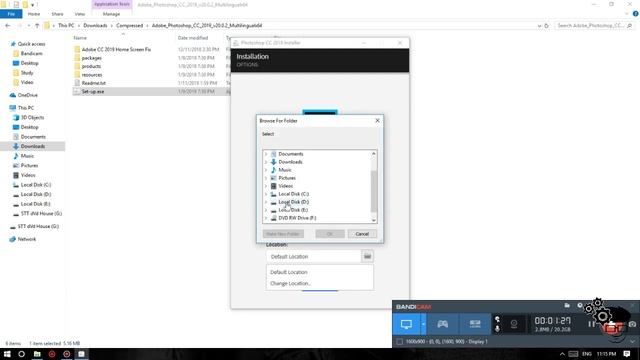Select Documents in Browse For Folder tree

pos(291,154)
